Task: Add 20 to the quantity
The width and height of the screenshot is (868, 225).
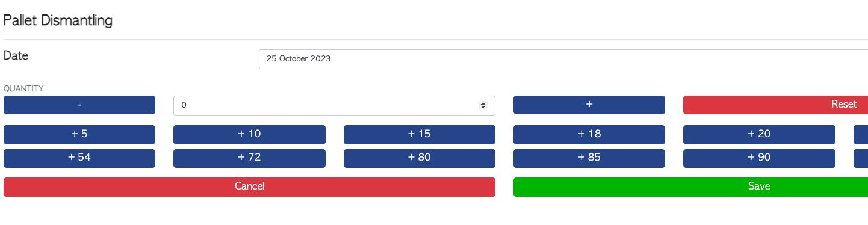Action: click(759, 134)
